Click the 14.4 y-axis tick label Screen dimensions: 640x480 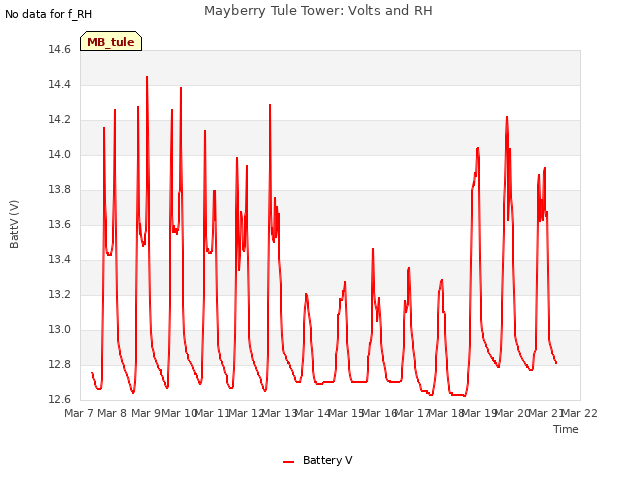click(x=59, y=84)
